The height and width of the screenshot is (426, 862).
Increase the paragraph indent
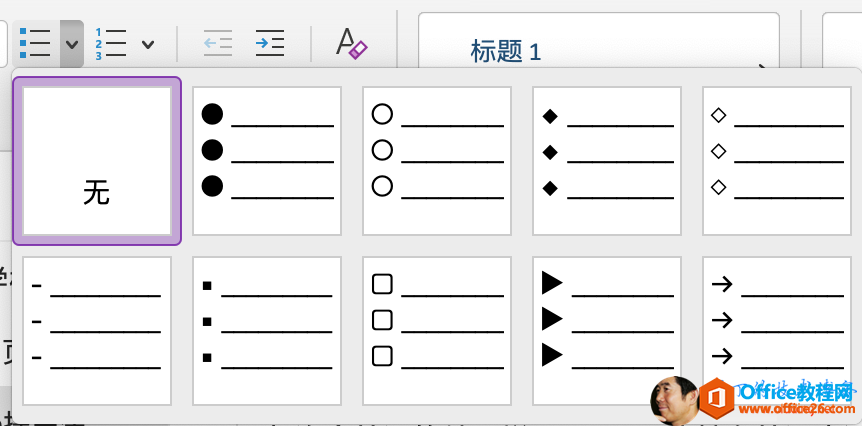click(269, 43)
